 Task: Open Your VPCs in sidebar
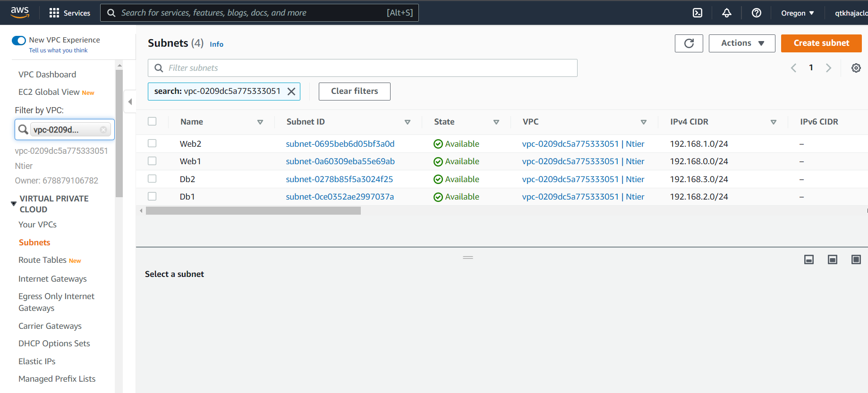coord(37,225)
